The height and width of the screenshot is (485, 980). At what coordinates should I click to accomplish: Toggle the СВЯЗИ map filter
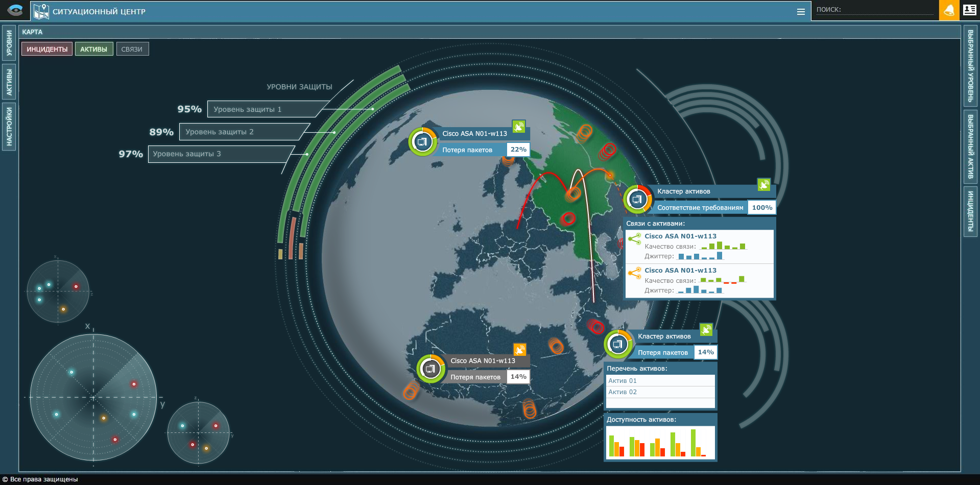tap(132, 49)
